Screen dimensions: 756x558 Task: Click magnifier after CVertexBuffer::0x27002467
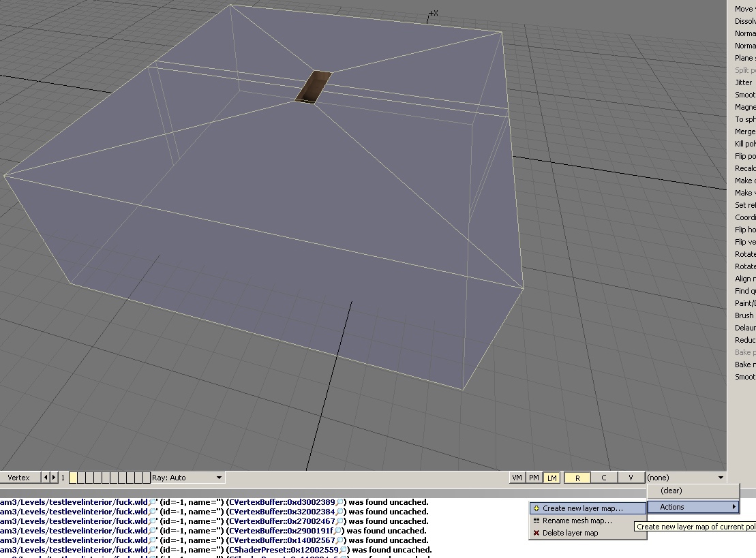coord(339,521)
